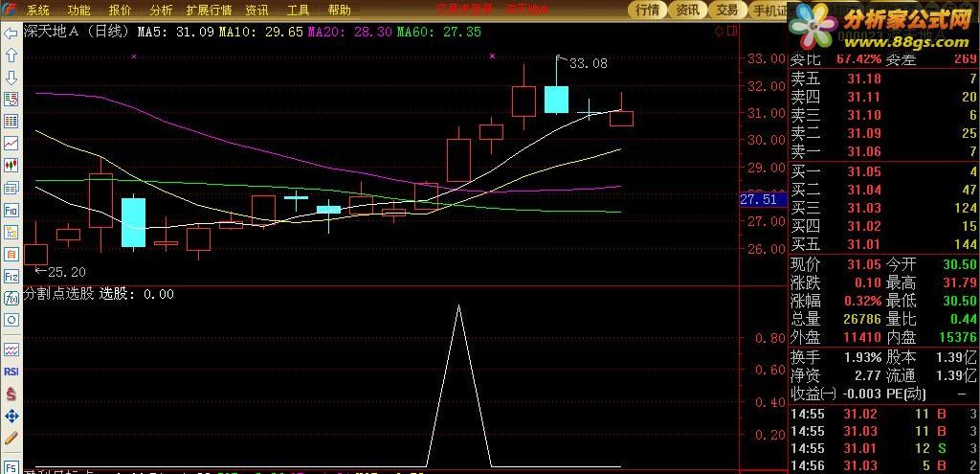Image resolution: width=980 pixels, height=474 pixels.
Task: Select the 买一 31.05 order row
Action: click(x=883, y=171)
